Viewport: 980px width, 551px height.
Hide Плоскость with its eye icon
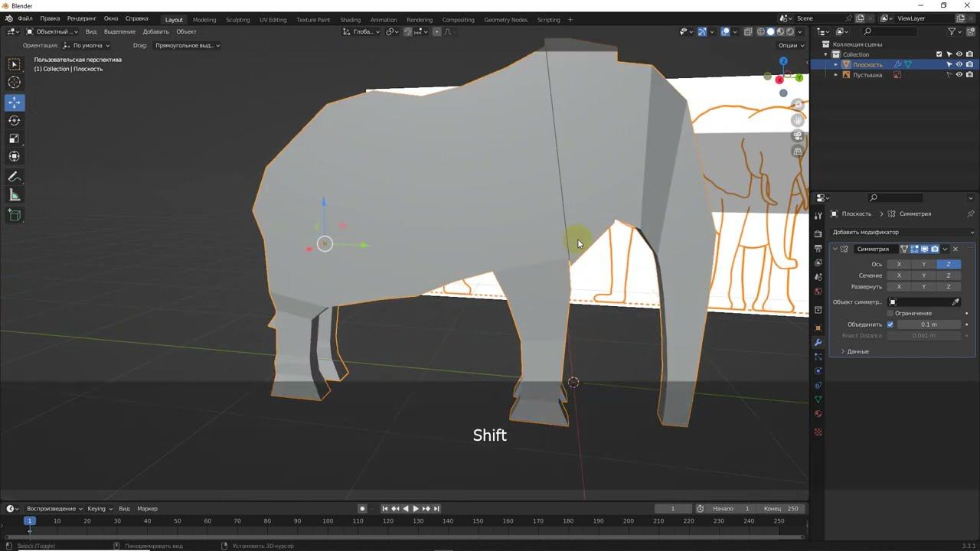[x=959, y=65]
